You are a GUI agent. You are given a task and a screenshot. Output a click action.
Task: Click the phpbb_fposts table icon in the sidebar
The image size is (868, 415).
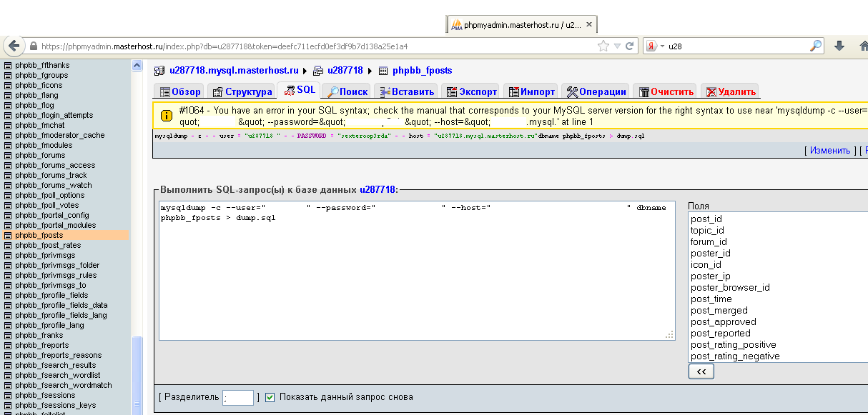(x=9, y=235)
